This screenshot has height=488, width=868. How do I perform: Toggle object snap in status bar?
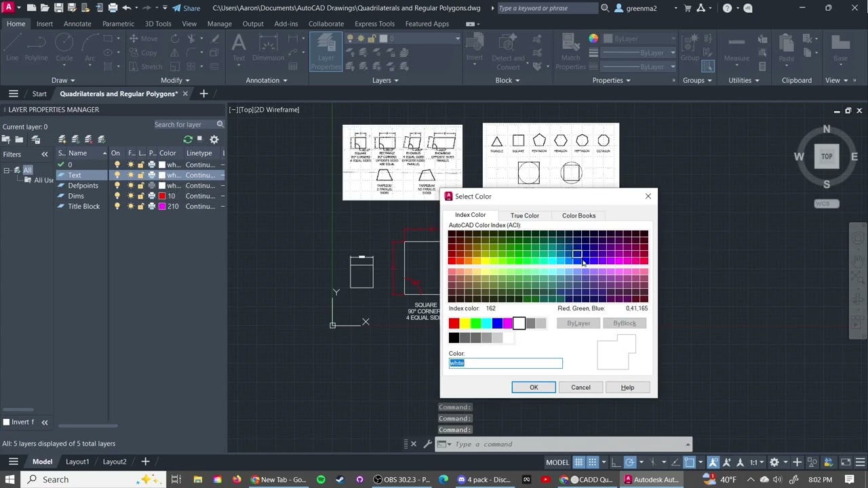(689, 462)
